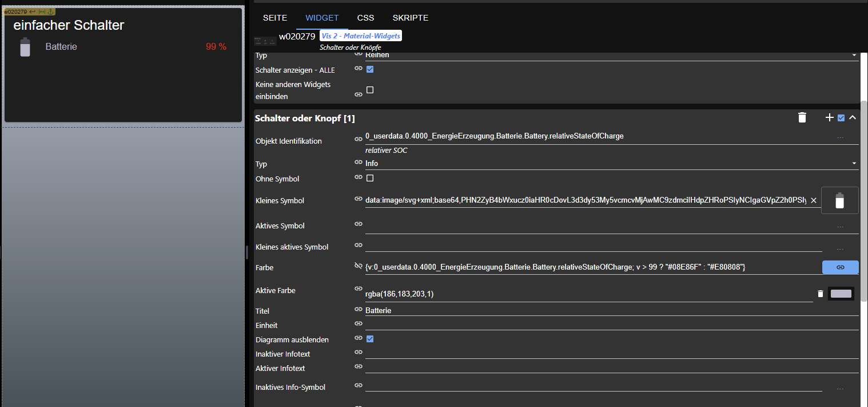Click the link icon beside Objekt Identifikation

tap(359, 139)
